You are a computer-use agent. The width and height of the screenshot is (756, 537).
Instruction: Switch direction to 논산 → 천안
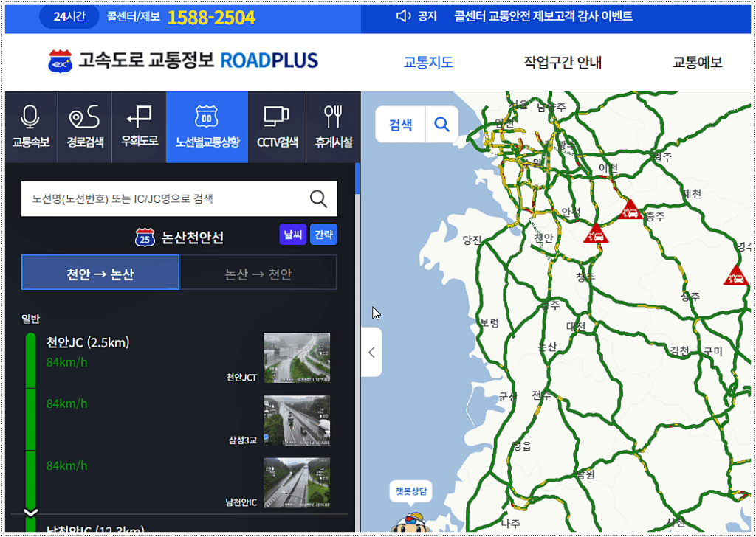point(258,273)
